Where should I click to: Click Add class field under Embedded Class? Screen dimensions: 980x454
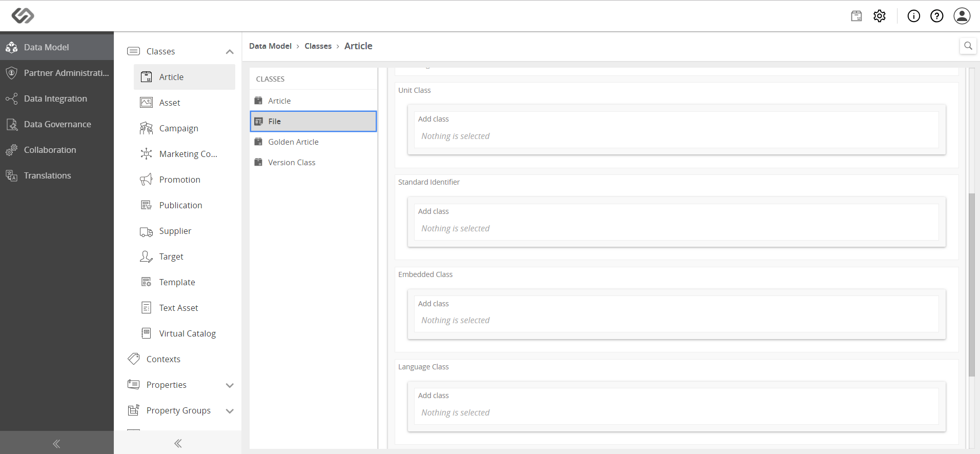[x=676, y=314]
